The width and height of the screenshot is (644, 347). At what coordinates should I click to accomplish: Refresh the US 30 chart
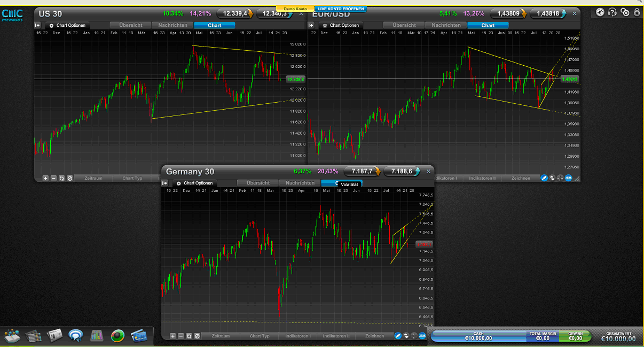coord(61,178)
